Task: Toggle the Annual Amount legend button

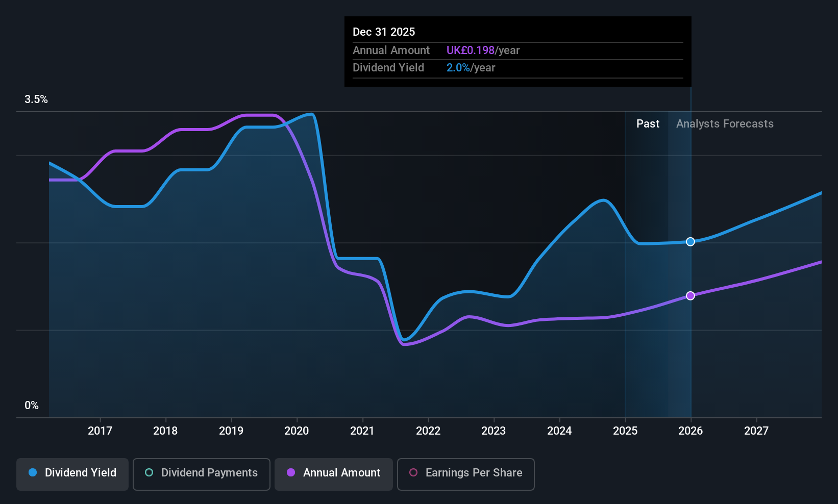Action: [334, 474]
